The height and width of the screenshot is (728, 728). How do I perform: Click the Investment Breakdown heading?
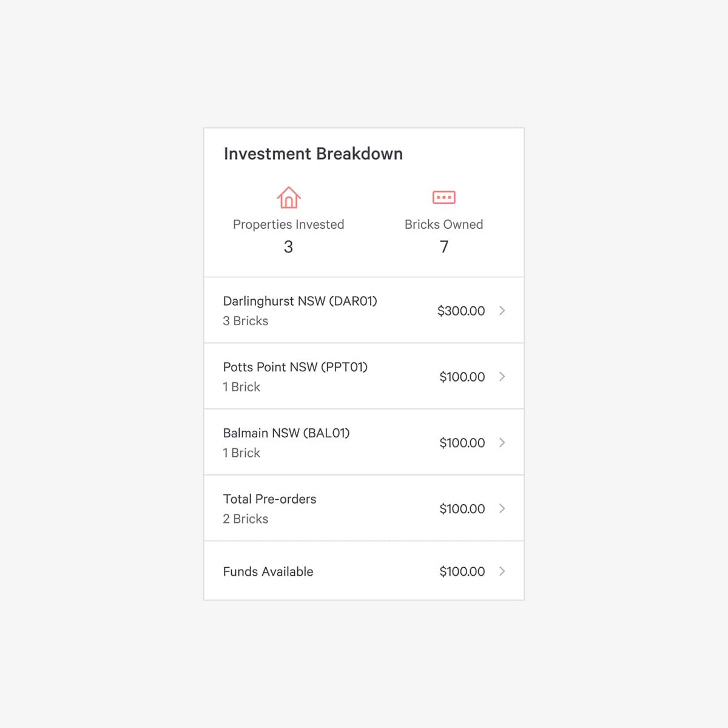[x=313, y=153]
